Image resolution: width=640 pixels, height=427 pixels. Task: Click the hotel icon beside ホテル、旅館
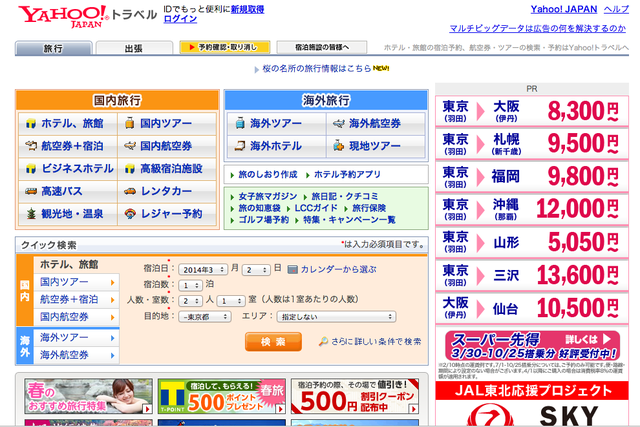(31, 123)
